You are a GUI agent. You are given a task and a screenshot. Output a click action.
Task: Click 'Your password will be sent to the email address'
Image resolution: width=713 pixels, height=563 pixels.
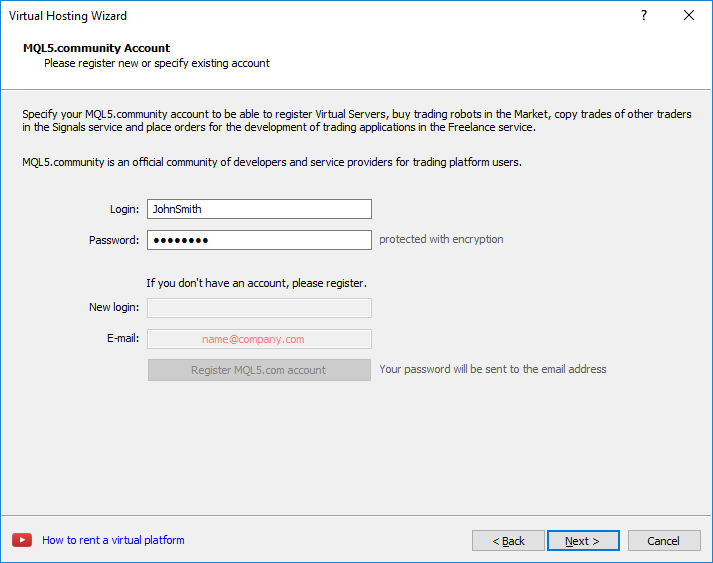tap(493, 369)
